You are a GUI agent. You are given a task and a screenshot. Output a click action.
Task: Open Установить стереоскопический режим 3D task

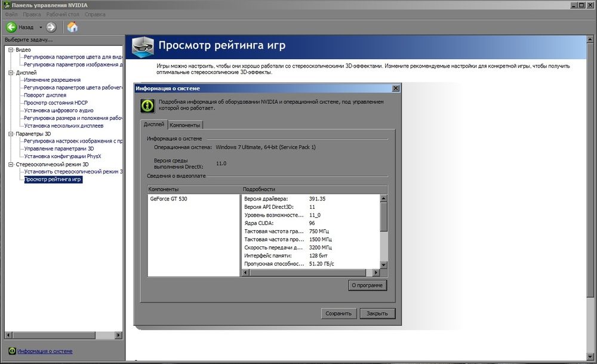click(73, 172)
